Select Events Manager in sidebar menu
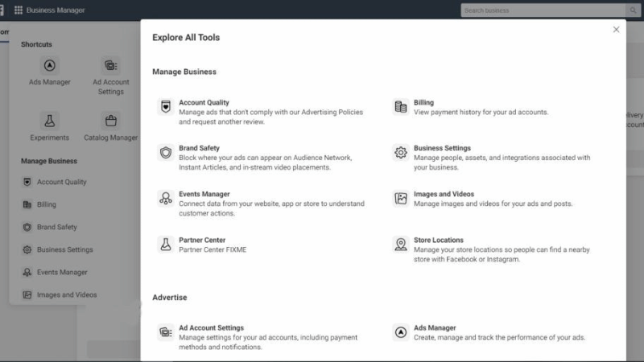644x362 pixels. (62, 272)
